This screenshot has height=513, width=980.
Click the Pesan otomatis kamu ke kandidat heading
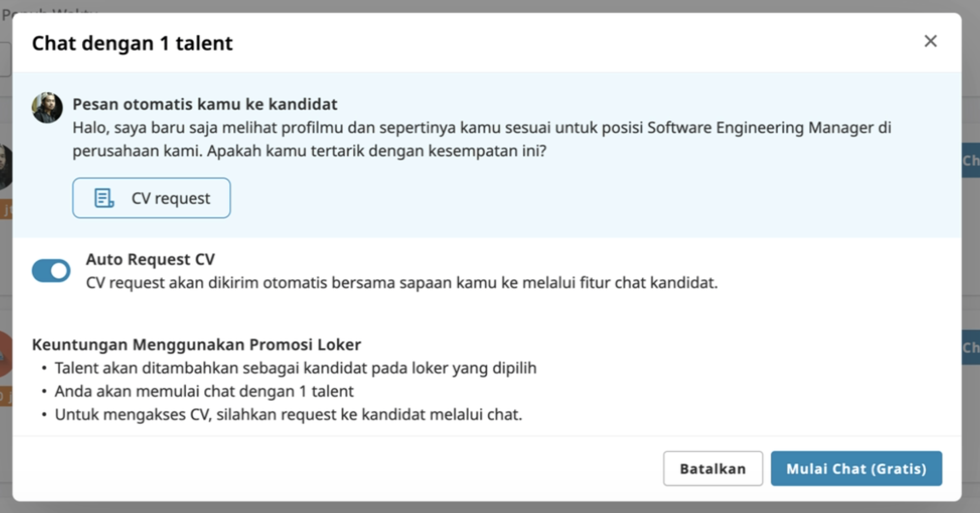click(205, 104)
